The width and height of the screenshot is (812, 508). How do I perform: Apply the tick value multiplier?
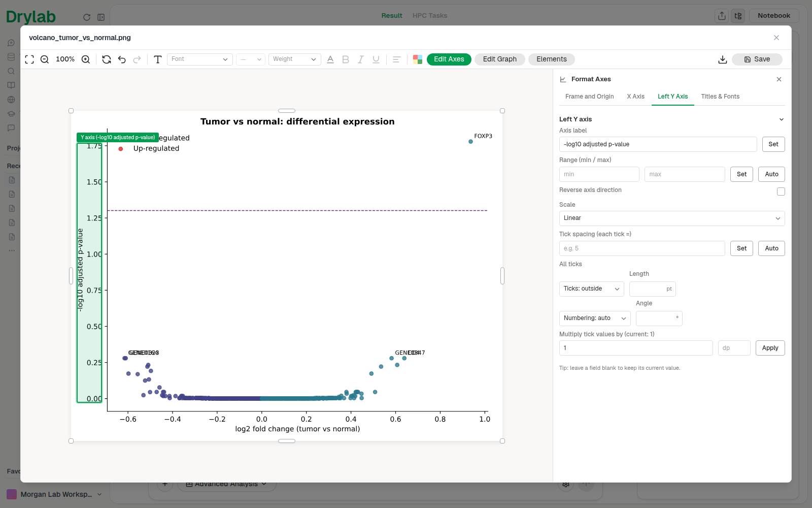[x=770, y=348]
